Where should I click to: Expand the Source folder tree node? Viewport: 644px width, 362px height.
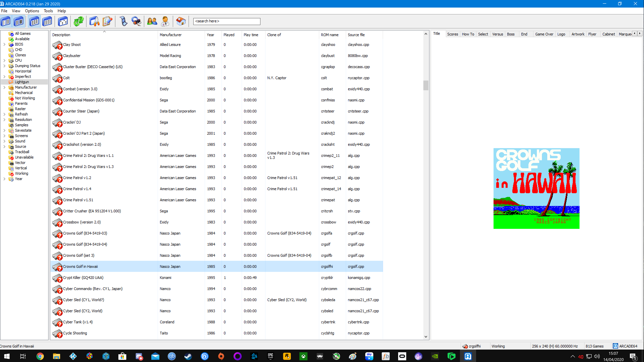tap(4, 146)
